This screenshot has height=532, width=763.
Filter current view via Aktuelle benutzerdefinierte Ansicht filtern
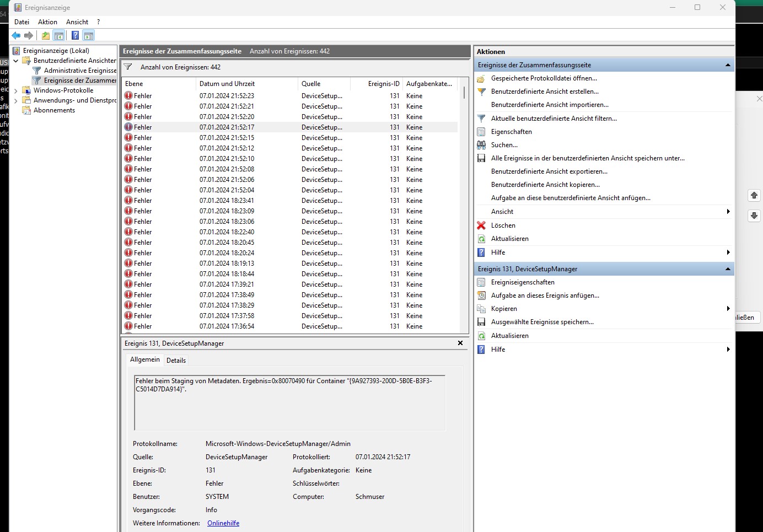pos(554,119)
